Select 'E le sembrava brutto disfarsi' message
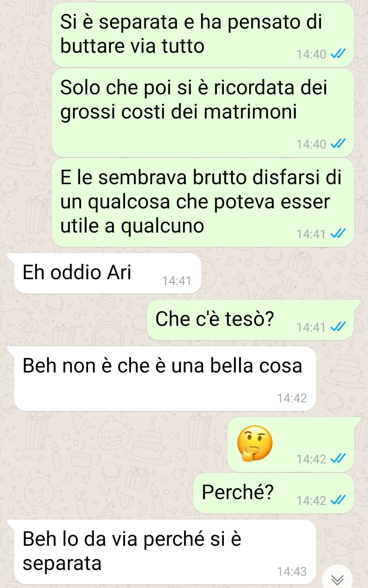 (x=203, y=202)
